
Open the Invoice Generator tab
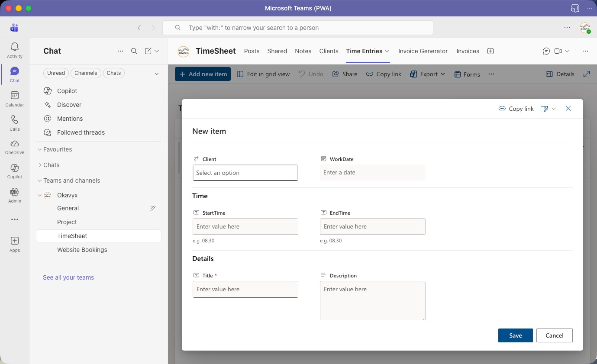coord(423,51)
